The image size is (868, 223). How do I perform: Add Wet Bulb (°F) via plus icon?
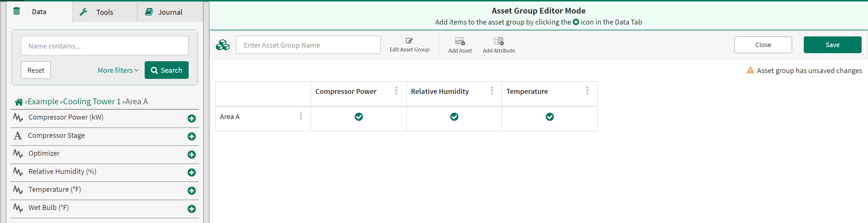191,209
